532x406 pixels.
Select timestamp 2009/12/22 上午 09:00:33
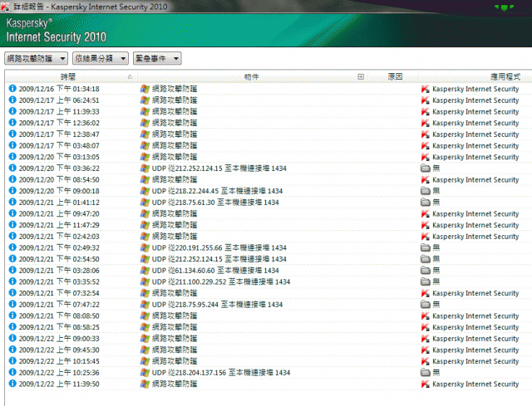[x=59, y=339]
